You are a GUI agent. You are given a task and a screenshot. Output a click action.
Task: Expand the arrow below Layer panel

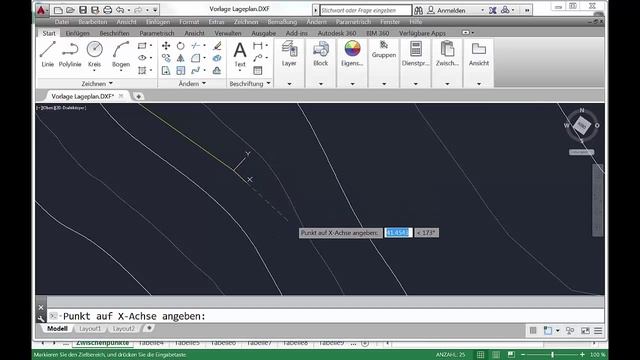(289, 84)
